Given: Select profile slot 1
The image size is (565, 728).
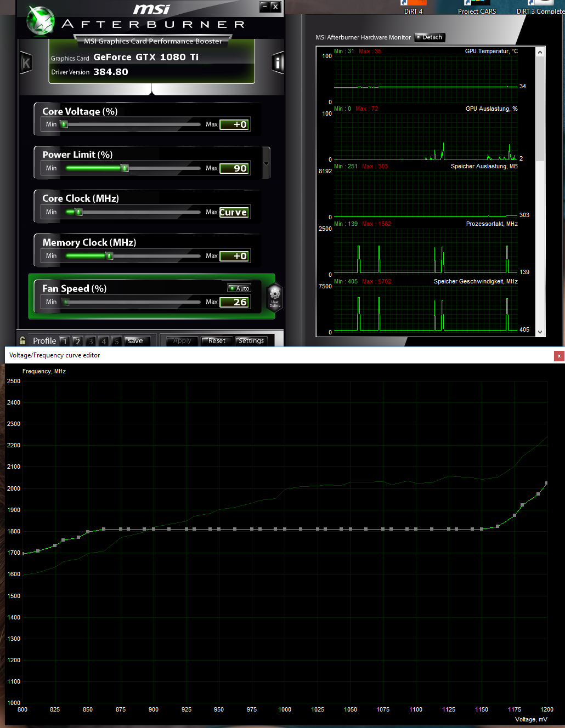Looking at the screenshot, I should pyautogui.click(x=65, y=341).
